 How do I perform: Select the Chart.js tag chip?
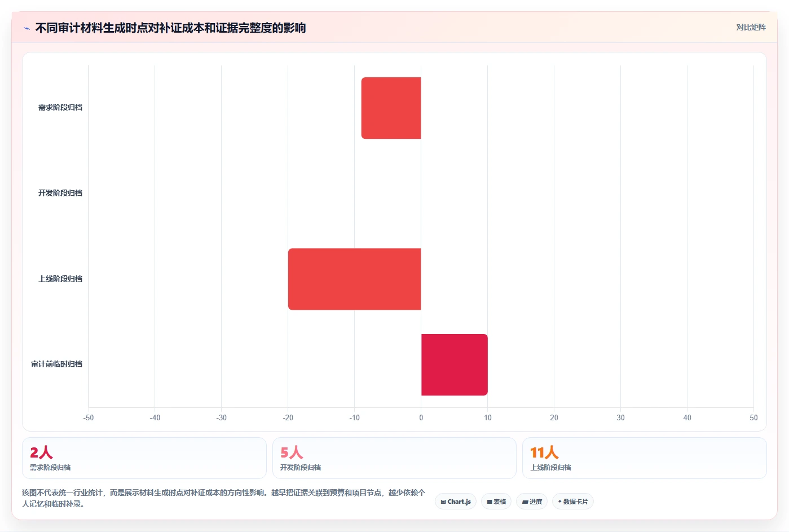click(456, 502)
